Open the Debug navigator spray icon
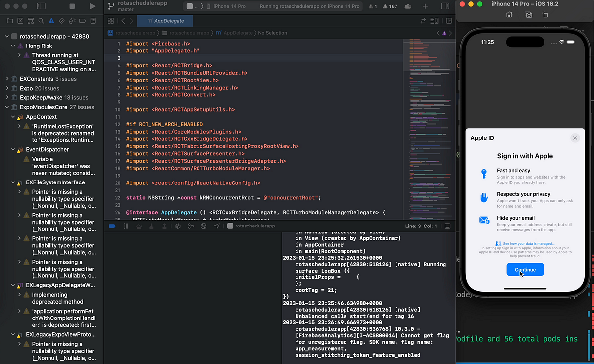Viewport: 594px width, 364px height. [x=72, y=21]
